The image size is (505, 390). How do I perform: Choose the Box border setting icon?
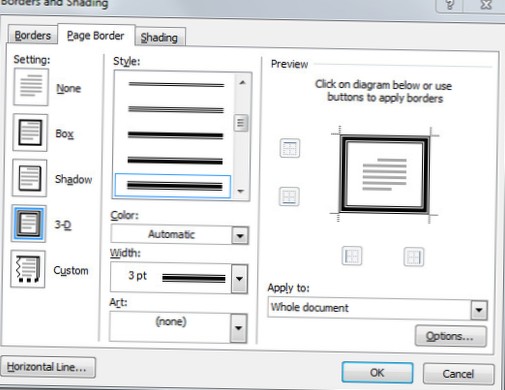pos(30,133)
